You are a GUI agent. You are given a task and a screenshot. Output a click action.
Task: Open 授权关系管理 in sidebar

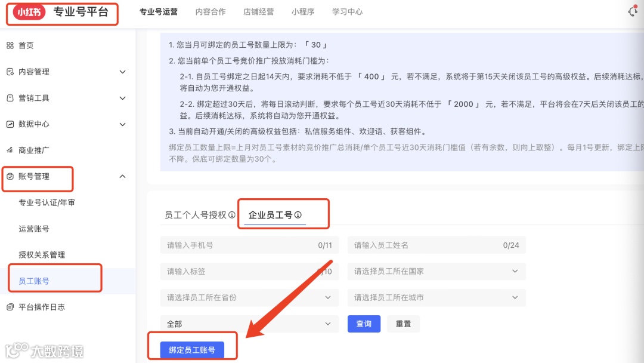pyautogui.click(x=42, y=255)
